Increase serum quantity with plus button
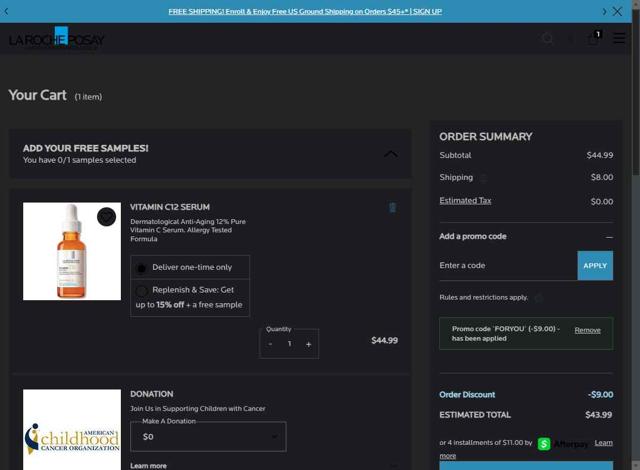Image resolution: width=640 pixels, height=470 pixels. pos(309,344)
